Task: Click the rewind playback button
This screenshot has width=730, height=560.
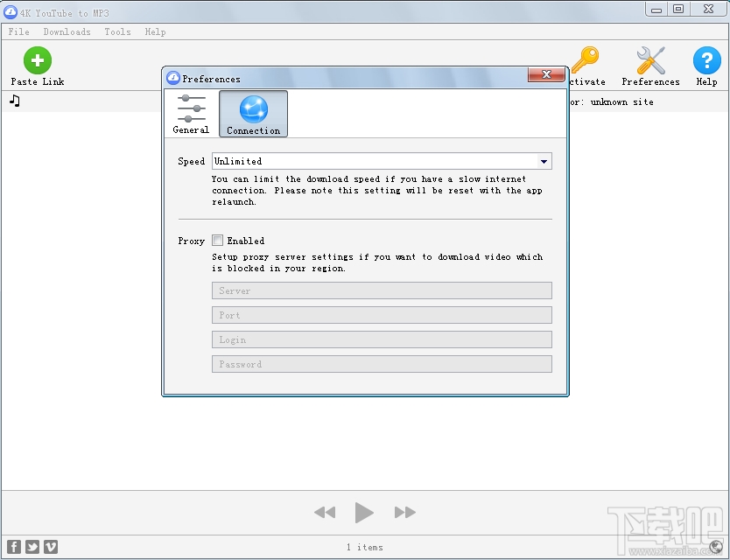Action: (324, 513)
